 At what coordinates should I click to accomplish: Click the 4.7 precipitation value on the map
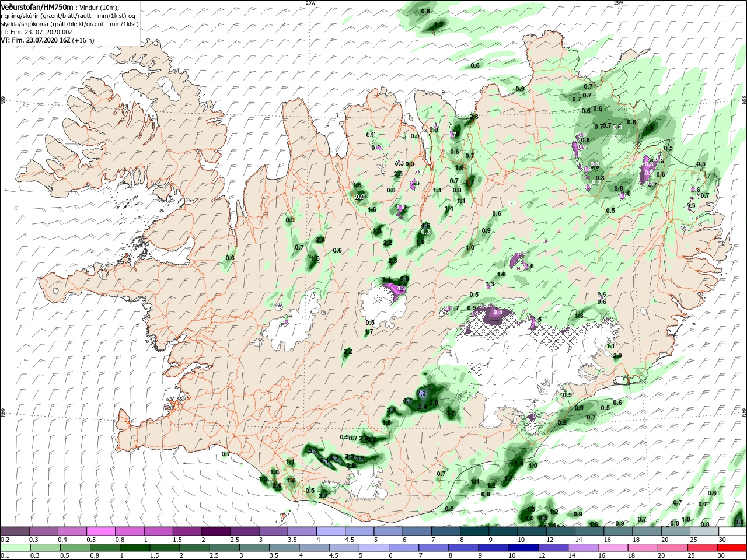[x=407, y=401]
